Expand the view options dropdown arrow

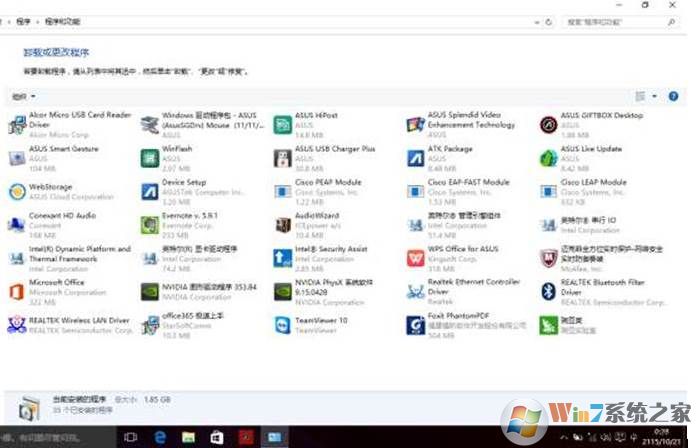pos(655,96)
